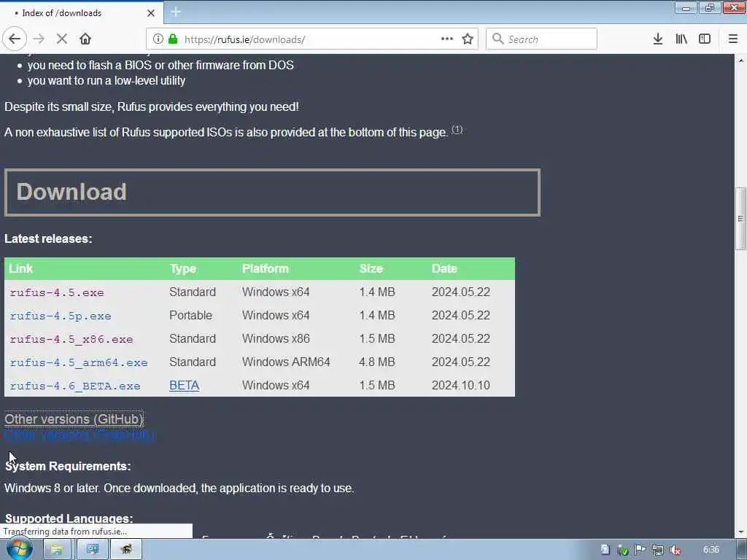The image size is (747, 560).
Task: Open the downloads panel arrow
Action: pyautogui.click(x=658, y=39)
